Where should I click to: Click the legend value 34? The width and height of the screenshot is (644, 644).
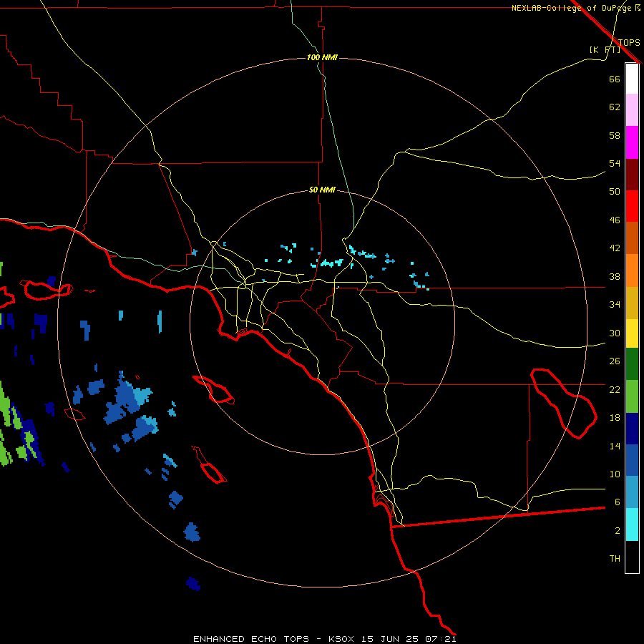click(615, 305)
